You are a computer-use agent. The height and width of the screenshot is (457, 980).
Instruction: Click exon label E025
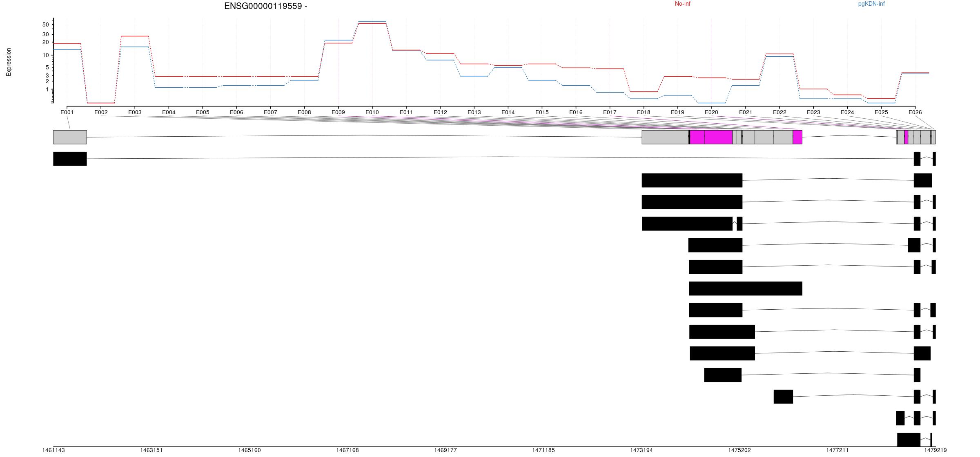pos(881,112)
